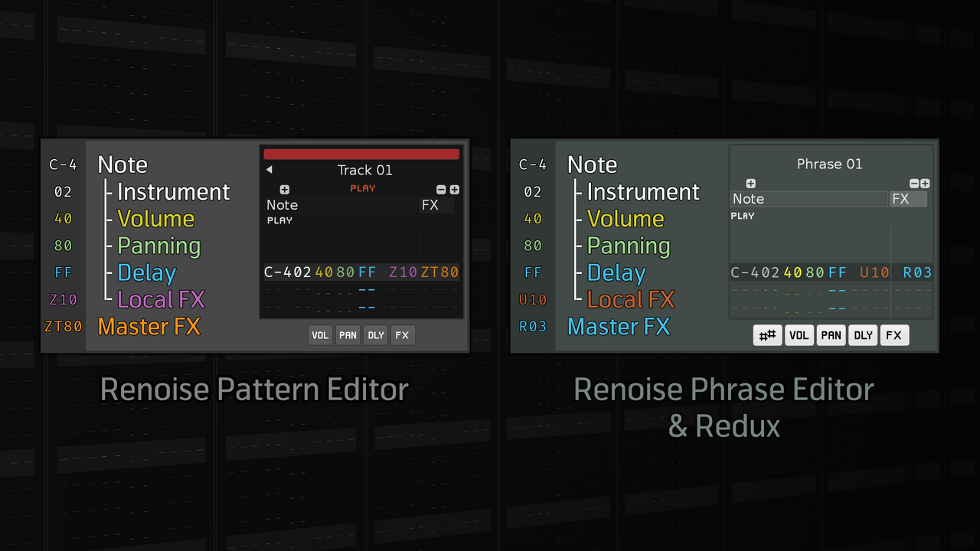The width and height of the screenshot is (980, 551).
Task: Add a note column in Phrase 01
Action: pos(750,184)
